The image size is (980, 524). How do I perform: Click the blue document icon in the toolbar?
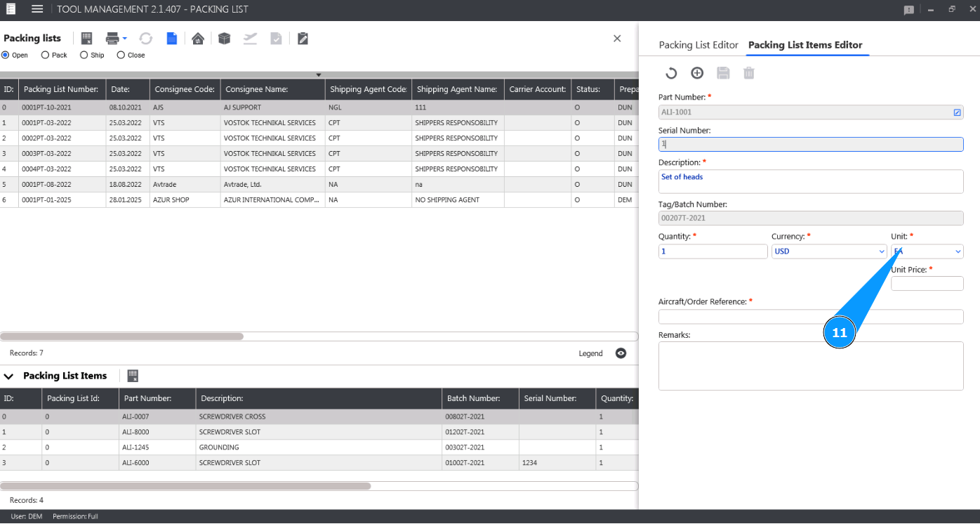click(x=172, y=39)
